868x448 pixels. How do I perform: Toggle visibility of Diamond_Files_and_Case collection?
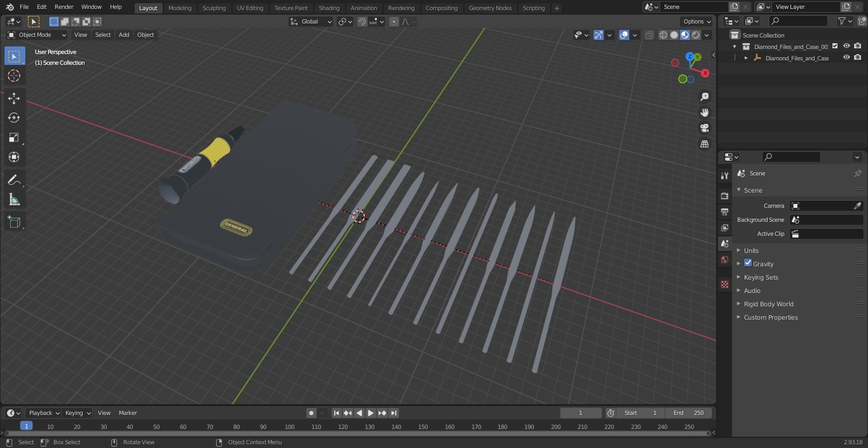pyautogui.click(x=846, y=46)
